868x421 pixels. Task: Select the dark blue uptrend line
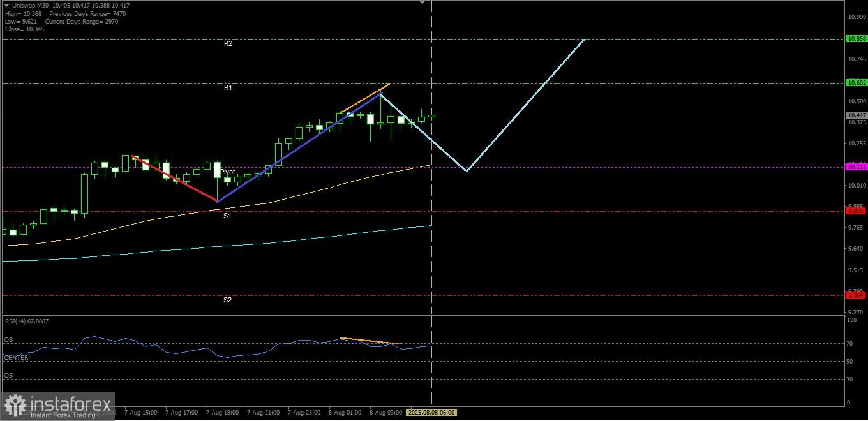click(299, 148)
